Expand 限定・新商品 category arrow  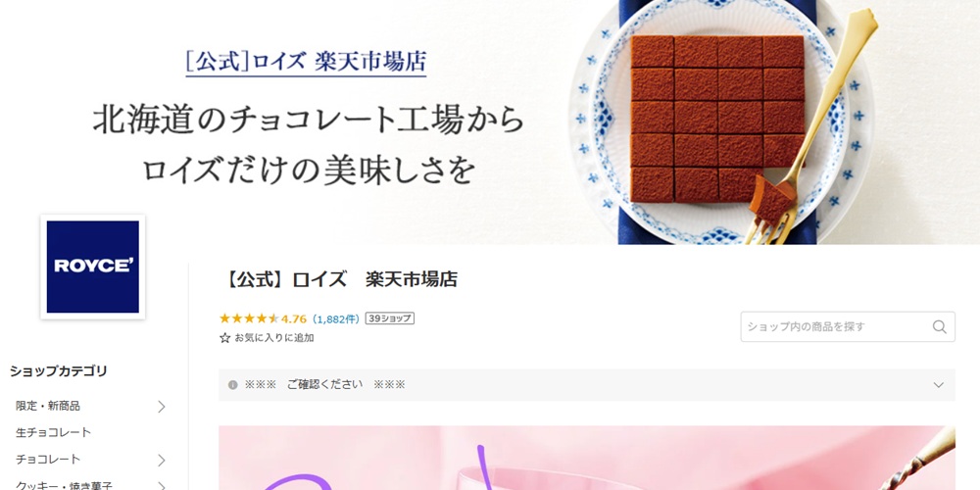(x=162, y=407)
